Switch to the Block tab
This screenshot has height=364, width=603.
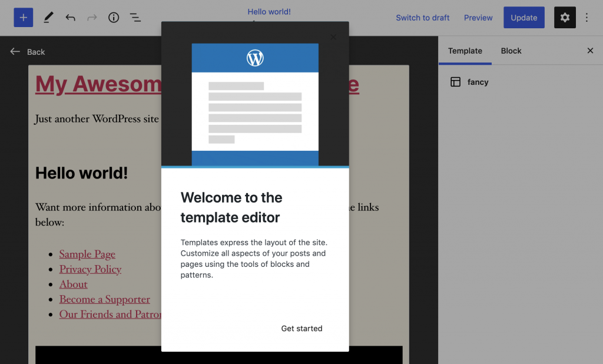click(x=511, y=51)
